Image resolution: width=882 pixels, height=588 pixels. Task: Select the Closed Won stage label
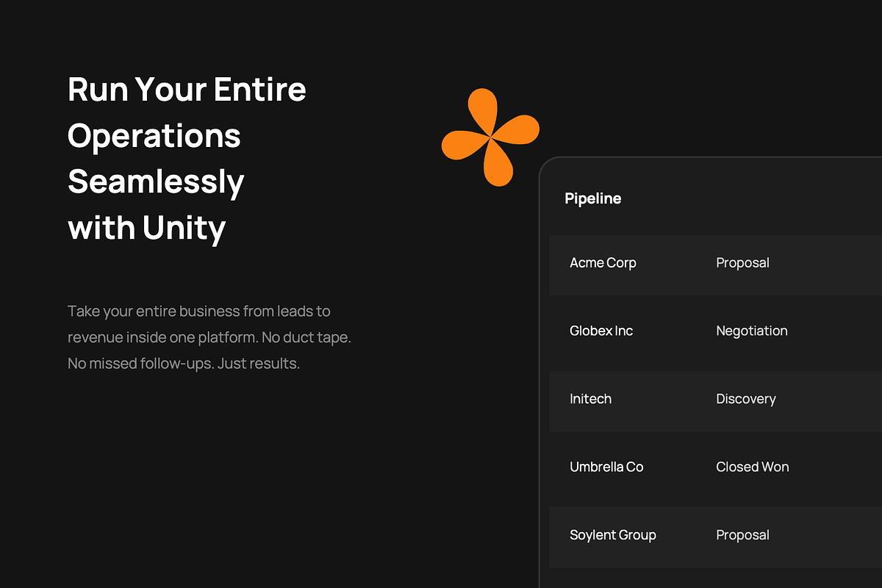tap(753, 467)
